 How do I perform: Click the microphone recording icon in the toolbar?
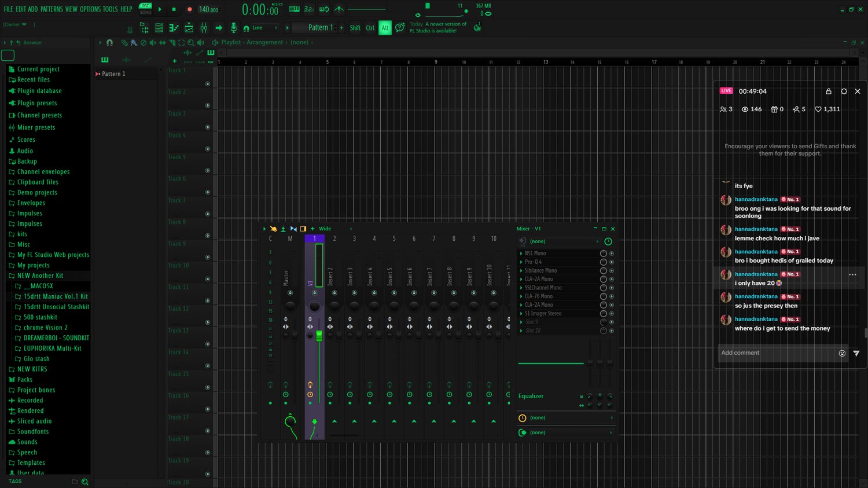(x=233, y=28)
